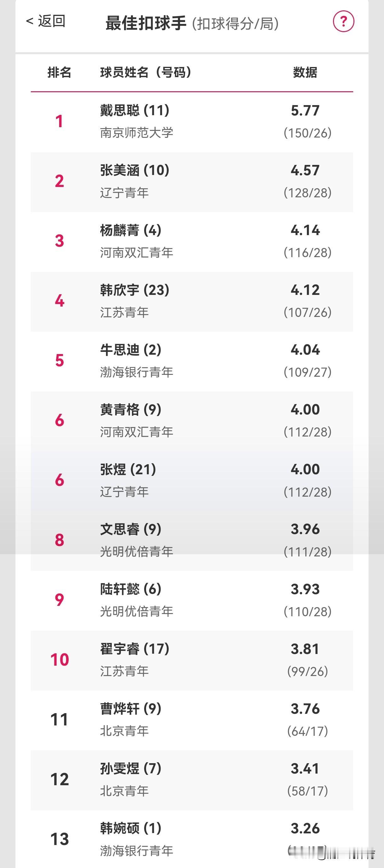Click the 排名 column header
This screenshot has height=868, width=384.
pyautogui.click(x=59, y=72)
